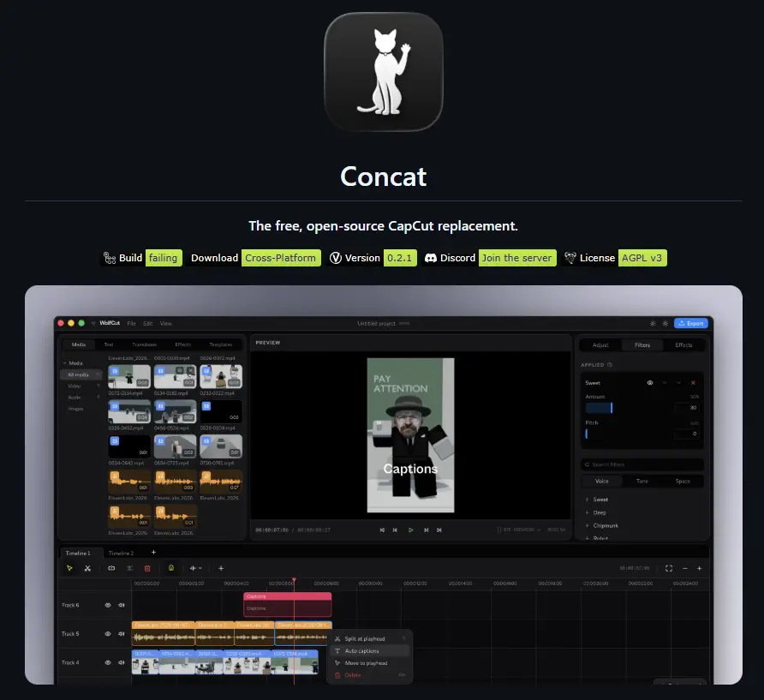The width and height of the screenshot is (764, 700).
Task: Choose Split at playhead in context menu
Action: [x=370, y=638]
